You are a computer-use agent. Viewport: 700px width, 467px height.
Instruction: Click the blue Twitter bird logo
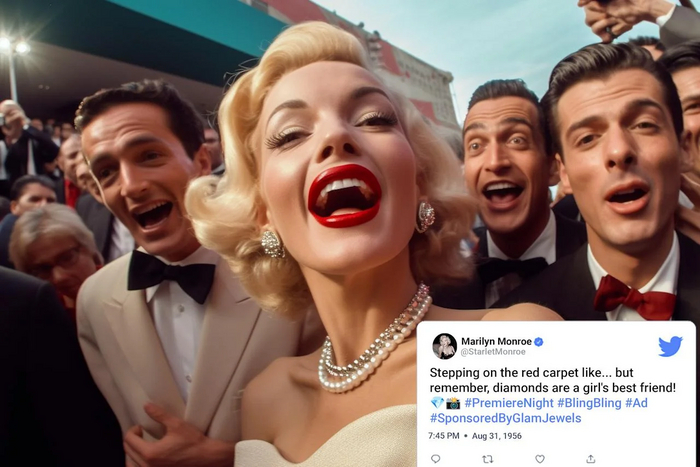pos(670,346)
